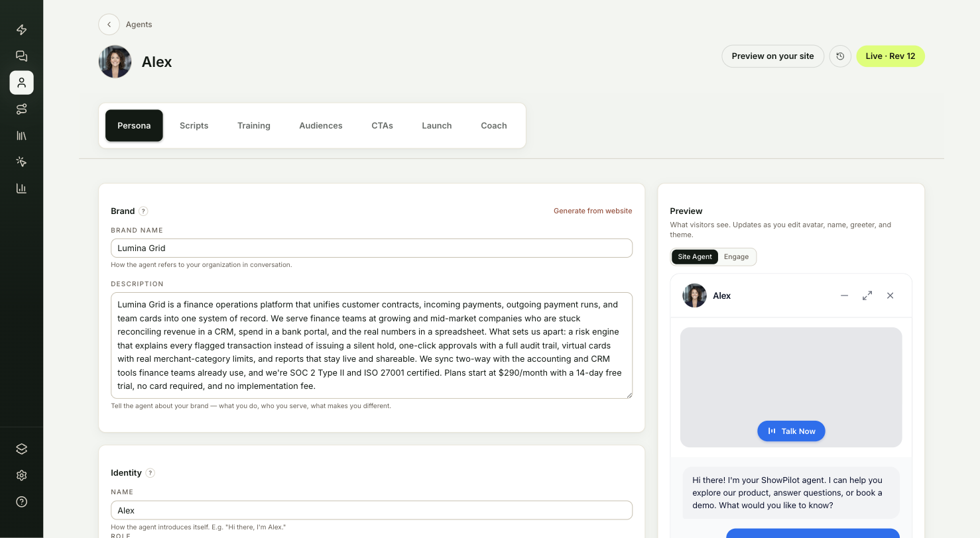Minimize the Alex preview chat widget
Image resolution: width=980 pixels, height=538 pixels.
[x=844, y=296]
